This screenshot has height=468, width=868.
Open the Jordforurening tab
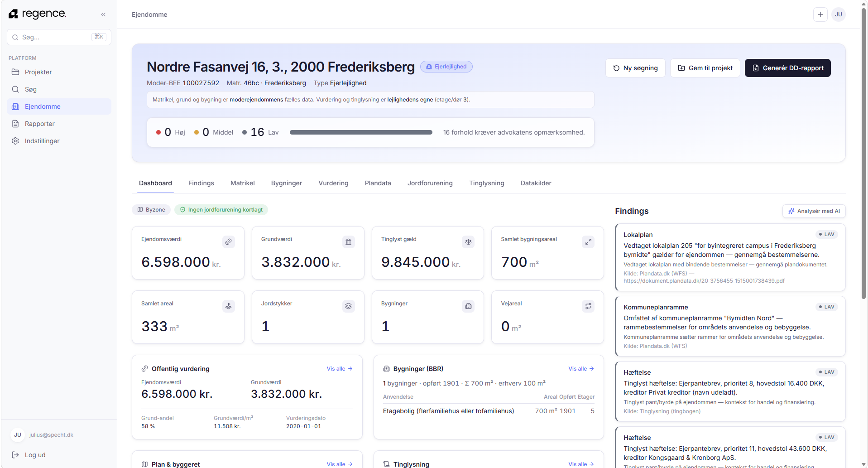(x=430, y=183)
